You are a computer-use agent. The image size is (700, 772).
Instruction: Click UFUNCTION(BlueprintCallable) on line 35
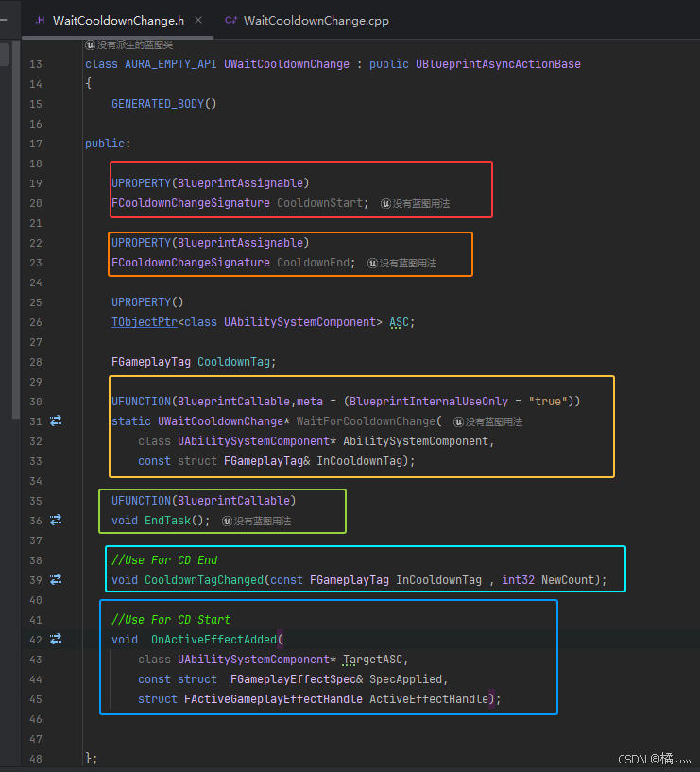(203, 501)
